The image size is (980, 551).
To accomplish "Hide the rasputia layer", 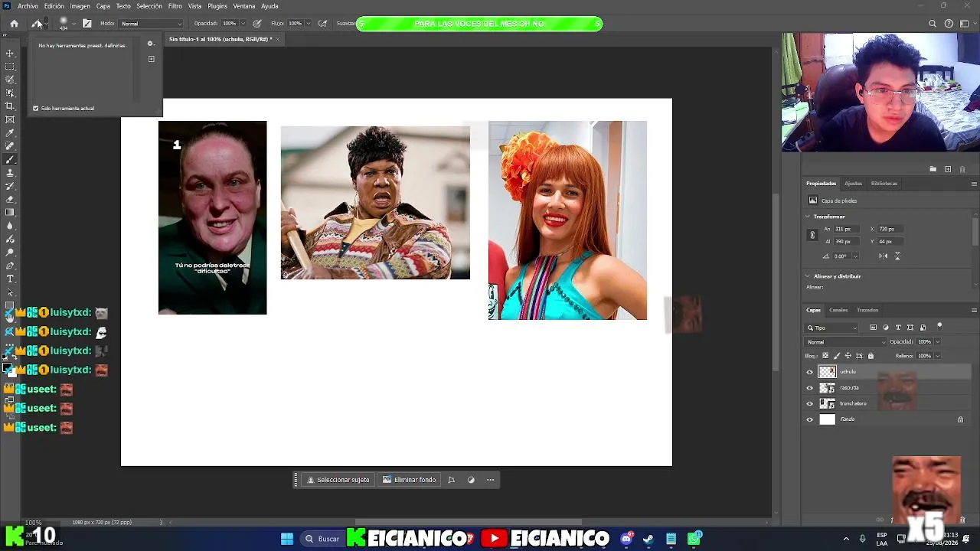I will [x=810, y=388].
